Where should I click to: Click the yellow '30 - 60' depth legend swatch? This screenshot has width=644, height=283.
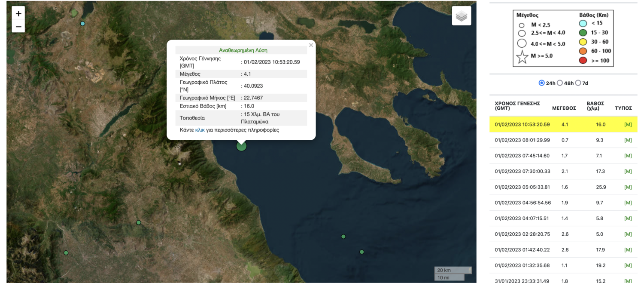click(583, 42)
